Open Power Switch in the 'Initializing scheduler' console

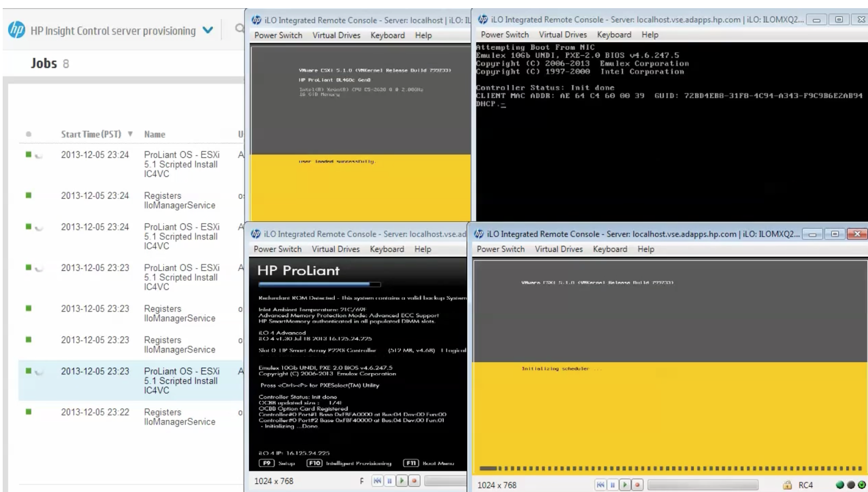pos(501,249)
